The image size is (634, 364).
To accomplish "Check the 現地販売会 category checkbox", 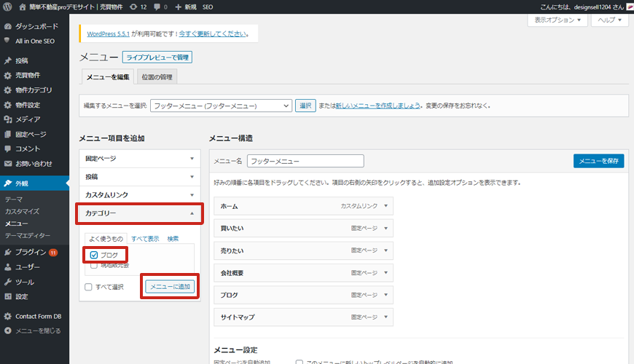I will 94,266.
